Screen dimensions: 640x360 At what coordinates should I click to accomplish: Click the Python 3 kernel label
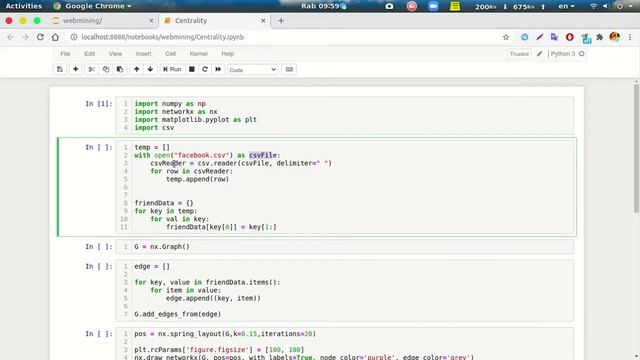point(563,54)
